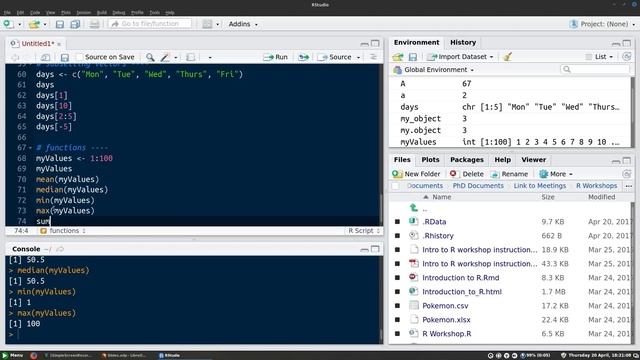Check the box beside Pokemon.xlsx
Viewport: 640px width, 360px height.
pos(397,320)
